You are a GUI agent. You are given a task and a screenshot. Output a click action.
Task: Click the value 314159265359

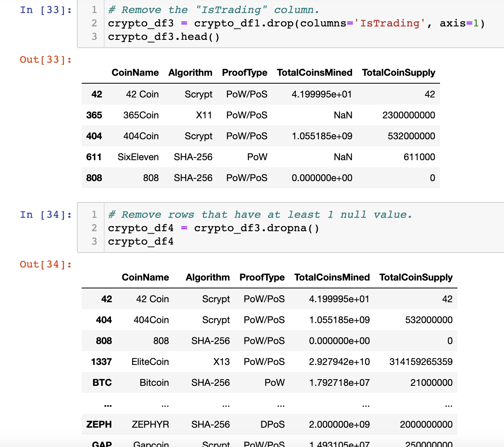pyautogui.click(x=421, y=362)
